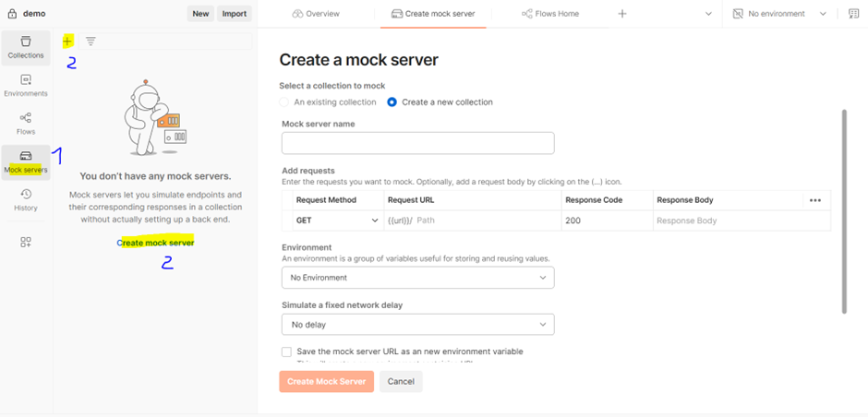Switch to the Overview tab
Image resolution: width=868 pixels, height=417 pixels.
pyautogui.click(x=316, y=14)
